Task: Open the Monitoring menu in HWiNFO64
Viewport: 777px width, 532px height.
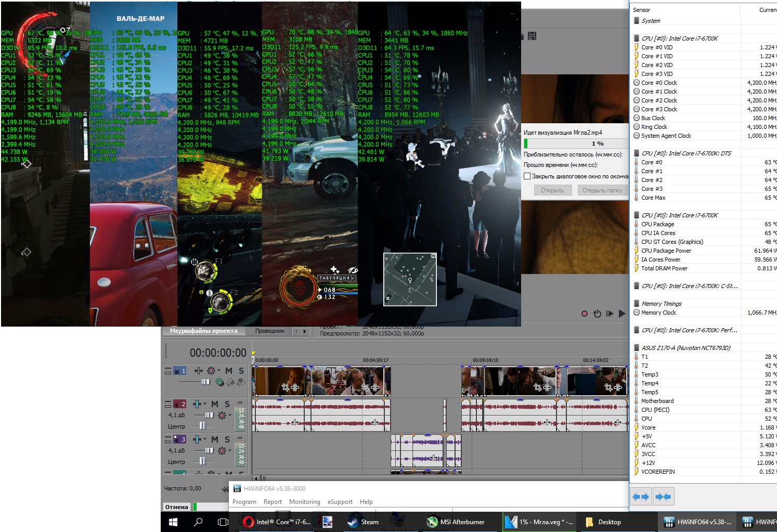Action: pyautogui.click(x=304, y=502)
